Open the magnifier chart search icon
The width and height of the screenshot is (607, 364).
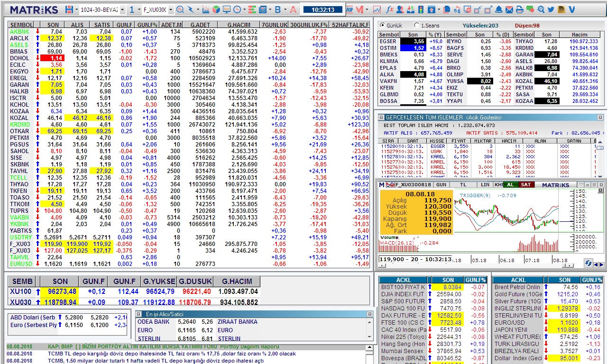(181, 9)
